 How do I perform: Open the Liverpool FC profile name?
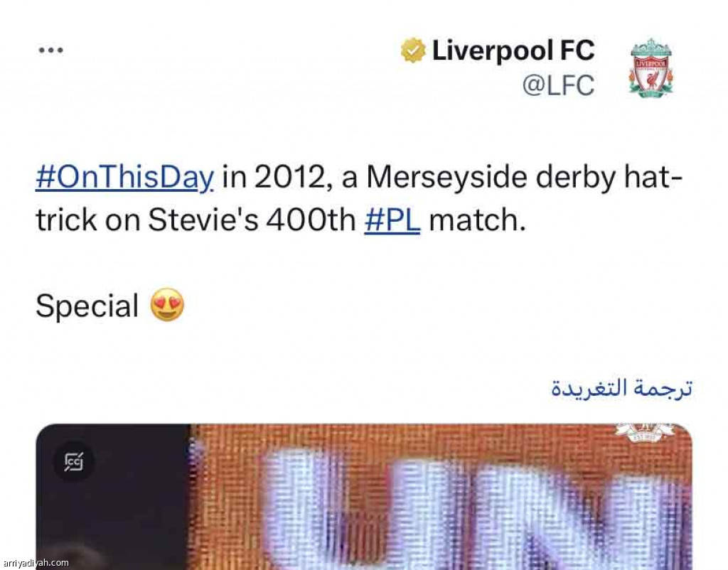pyautogui.click(x=513, y=50)
